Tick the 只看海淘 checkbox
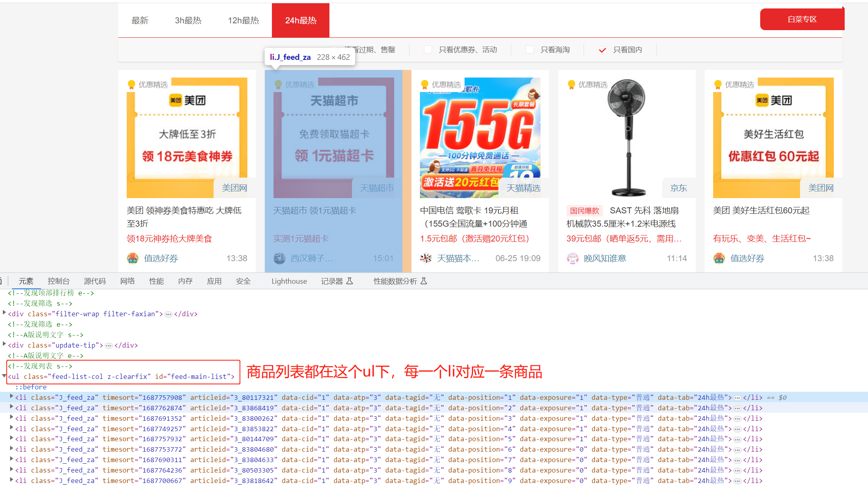The image size is (868, 485). 530,49
